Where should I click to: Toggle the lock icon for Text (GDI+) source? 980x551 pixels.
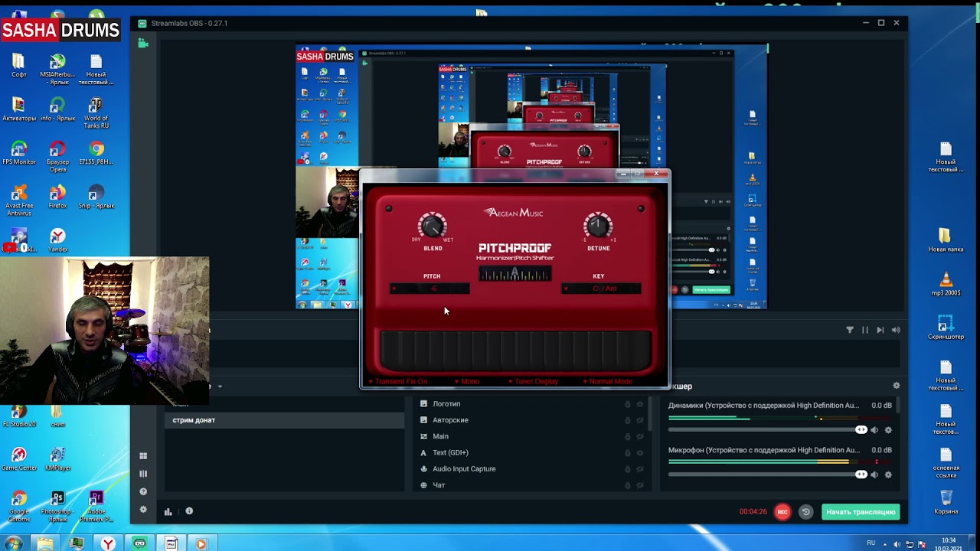click(628, 453)
